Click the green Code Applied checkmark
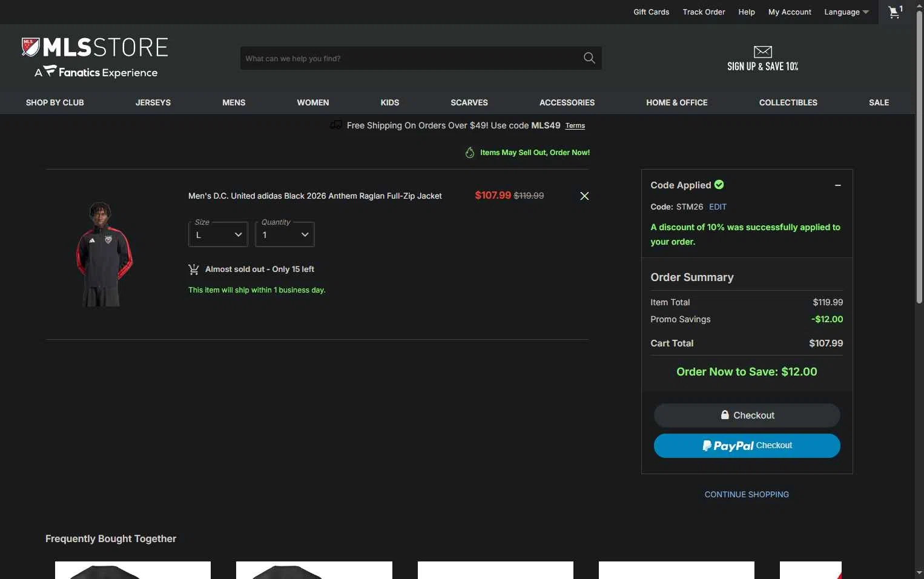Screen dimensions: 924x579 click(x=719, y=185)
